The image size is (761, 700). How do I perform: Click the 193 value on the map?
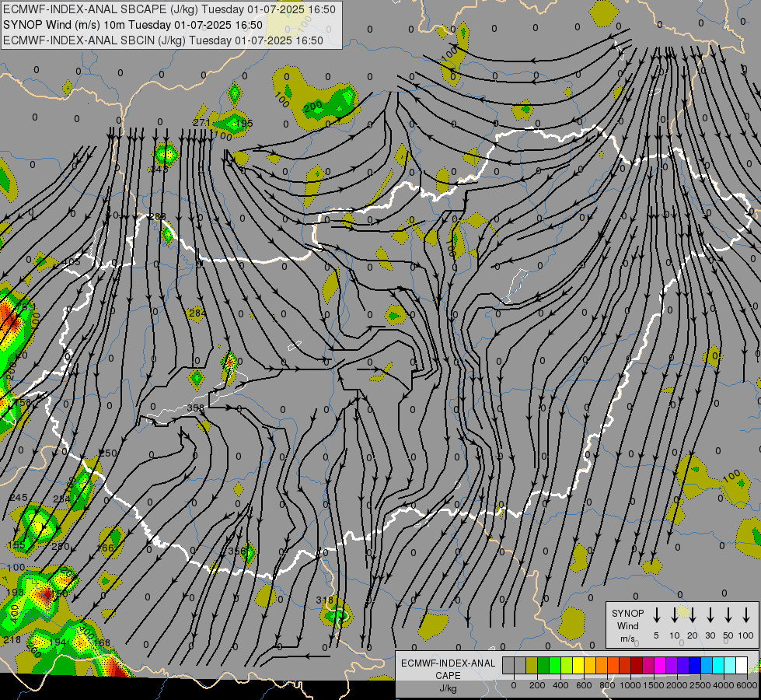click(x=15, y=592)
